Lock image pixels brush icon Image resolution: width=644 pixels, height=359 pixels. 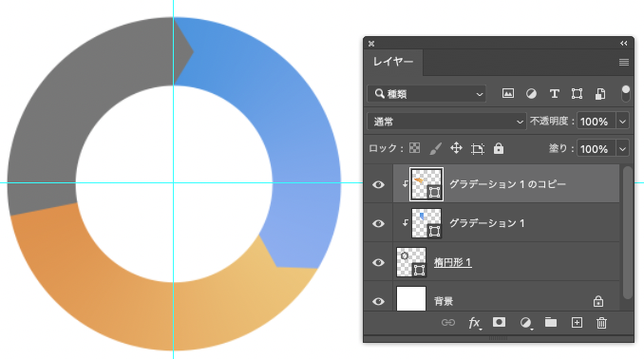pos(435,148)
